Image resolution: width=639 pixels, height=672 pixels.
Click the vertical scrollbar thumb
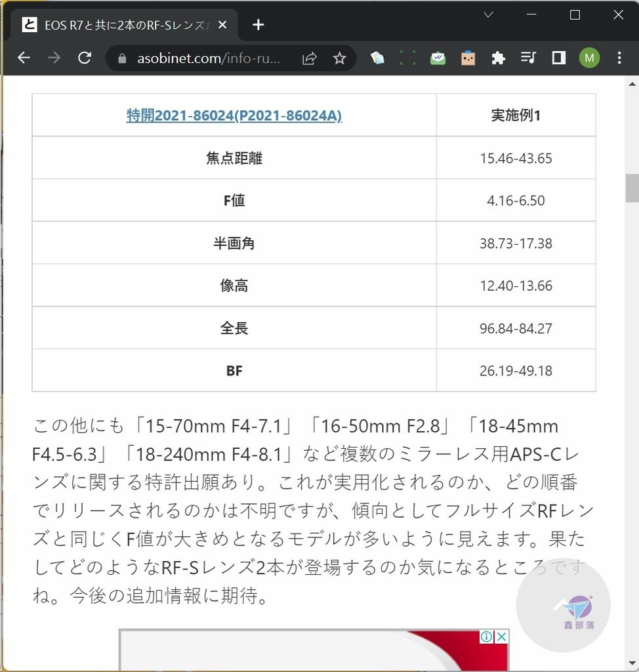click(632, 188)
